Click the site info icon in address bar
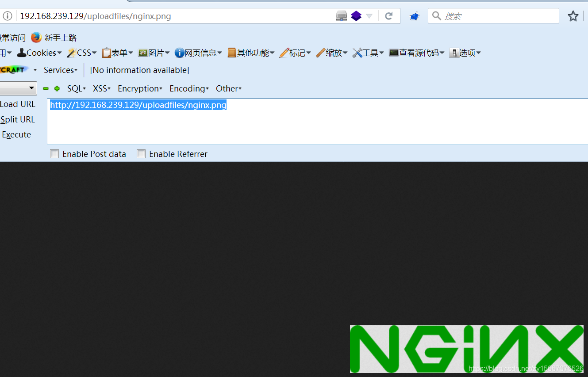The height and width of the screenshot is (377, 588). click(x=8, y=16)
